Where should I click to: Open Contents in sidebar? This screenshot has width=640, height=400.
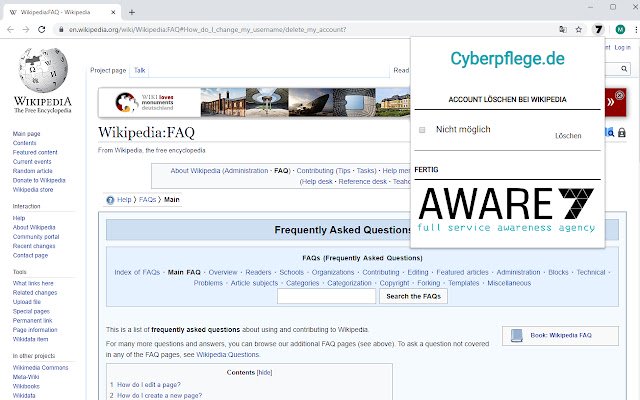click(24, 143)
